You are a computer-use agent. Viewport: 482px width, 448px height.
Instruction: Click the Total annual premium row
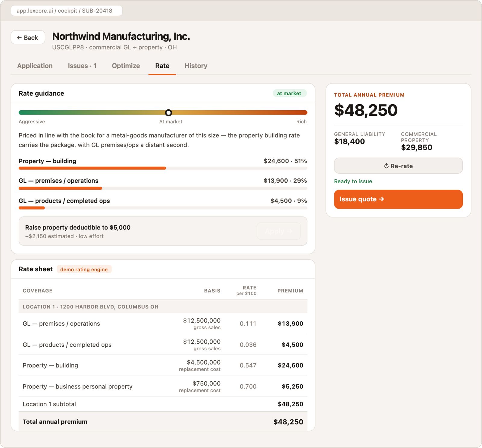click(x=163, y=422)
